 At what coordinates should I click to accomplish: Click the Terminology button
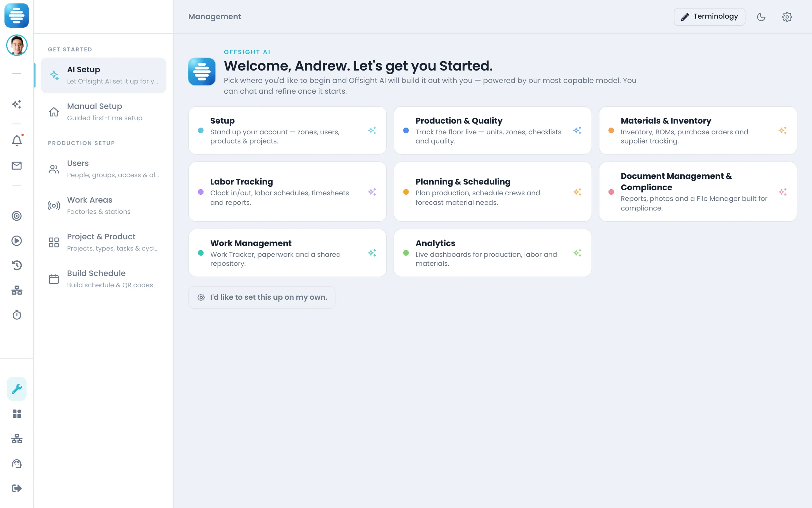(x=709, y=17)
